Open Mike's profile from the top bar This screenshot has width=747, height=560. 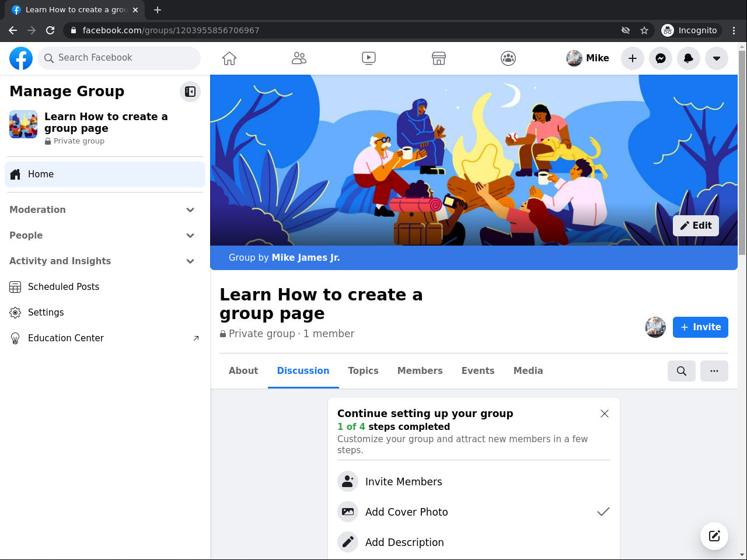(588, 58)
